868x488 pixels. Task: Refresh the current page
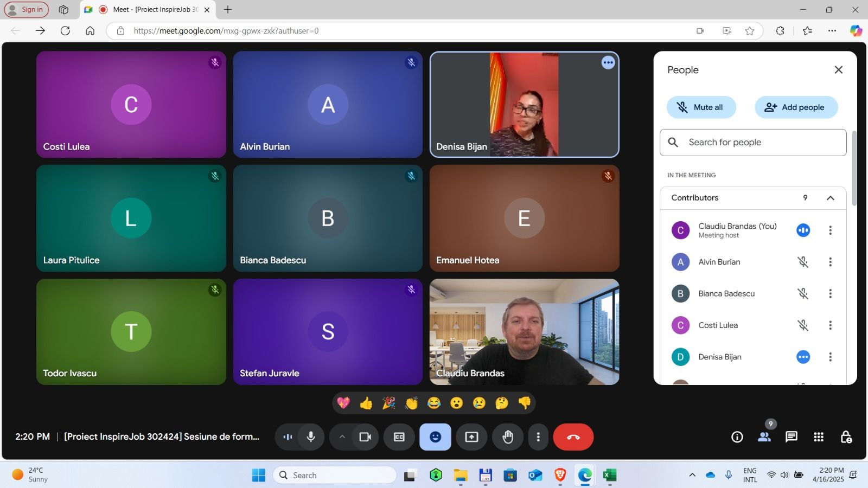tap(65, 31)
